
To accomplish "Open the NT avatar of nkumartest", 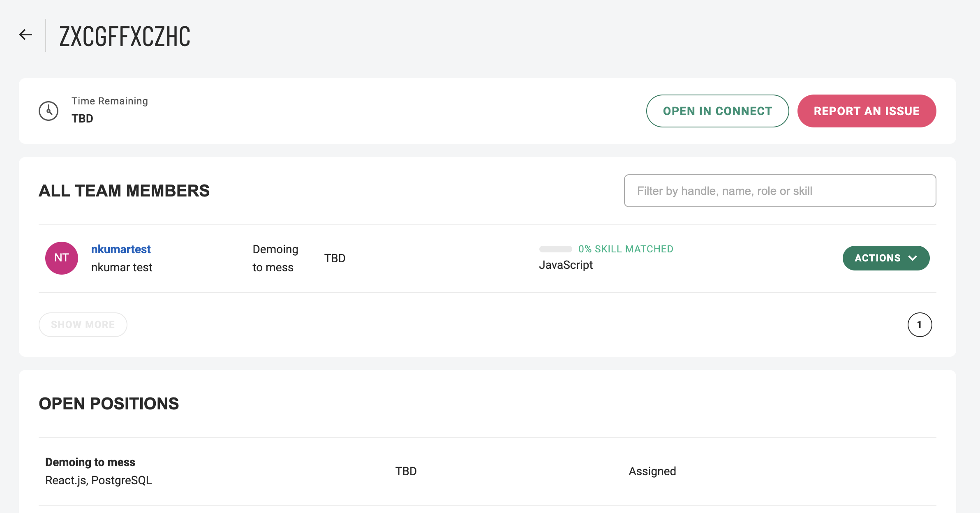I will tap(62, 258).
